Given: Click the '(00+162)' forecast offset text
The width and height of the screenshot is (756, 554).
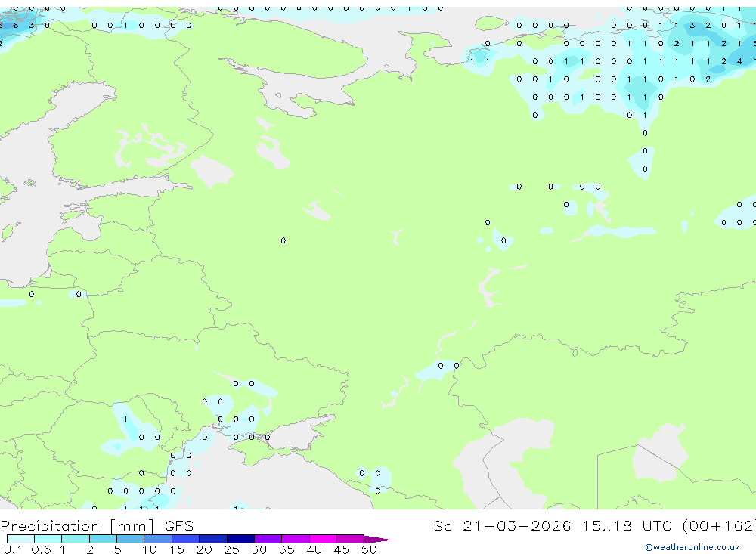Looking at the screenshot, I should tap(720, 525).
